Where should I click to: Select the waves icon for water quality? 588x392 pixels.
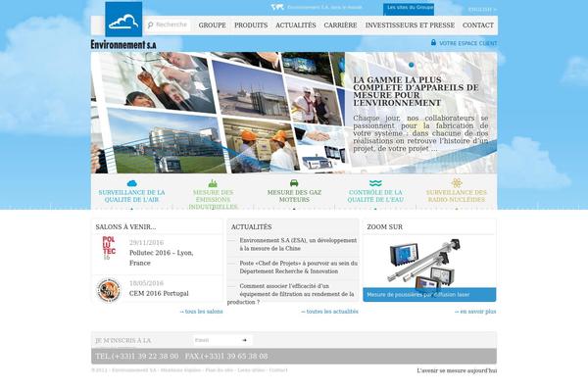(x=375, y=183)
